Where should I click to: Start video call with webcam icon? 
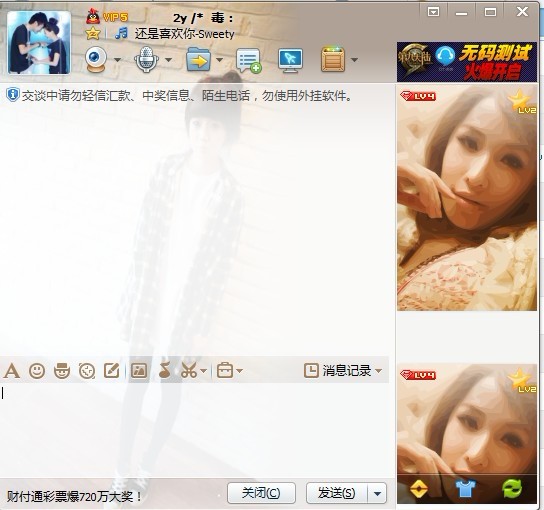pos(95,60)
